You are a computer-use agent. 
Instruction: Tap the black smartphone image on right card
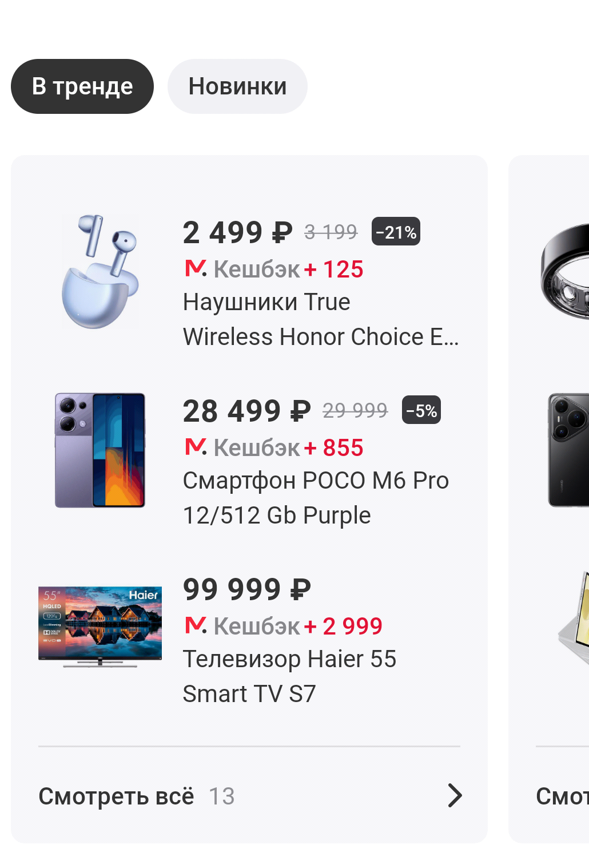click(568, 450)
